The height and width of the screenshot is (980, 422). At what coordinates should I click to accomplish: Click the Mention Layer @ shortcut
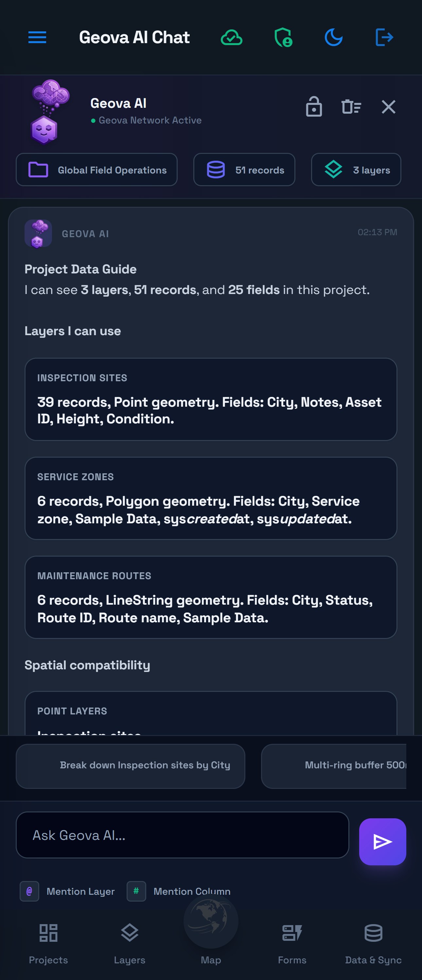(67, 891)
